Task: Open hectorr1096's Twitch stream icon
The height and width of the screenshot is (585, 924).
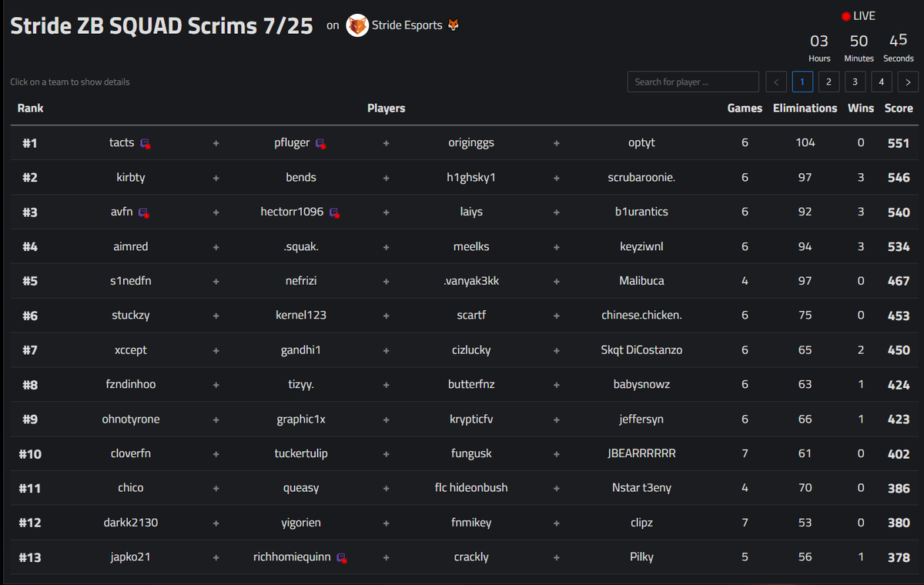Action: [334, 212]
